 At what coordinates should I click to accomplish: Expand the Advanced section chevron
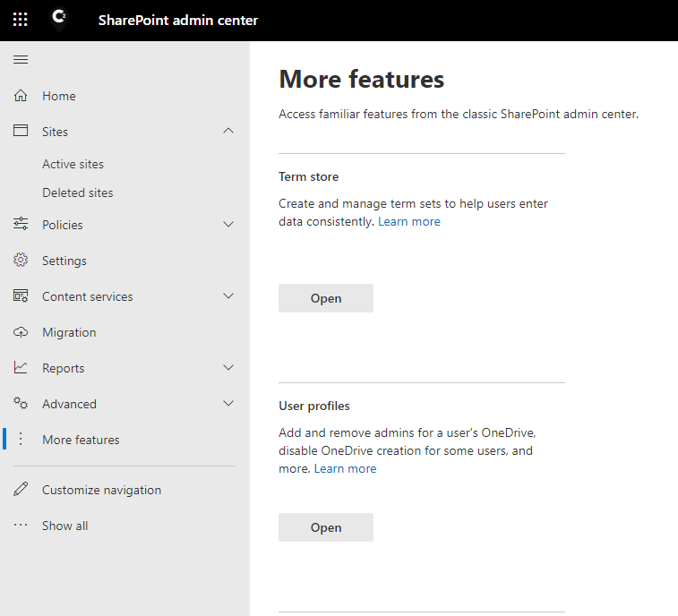pyautogui.click(x=228, y=403)
